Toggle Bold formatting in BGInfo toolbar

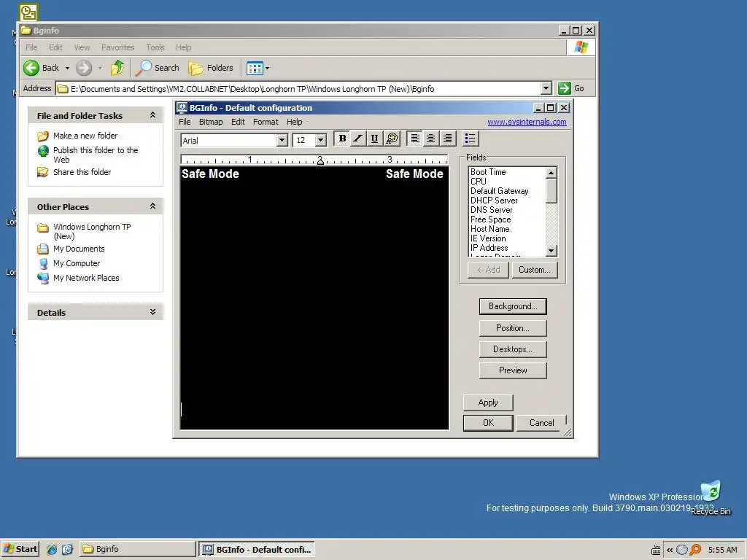click(342, 139)
